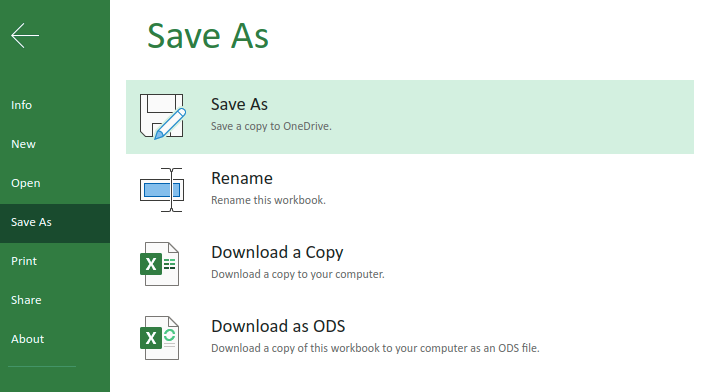
Task: Click the Save As floppy disk pencil icon
Action: pyautogui.click(x=162, y=117)
